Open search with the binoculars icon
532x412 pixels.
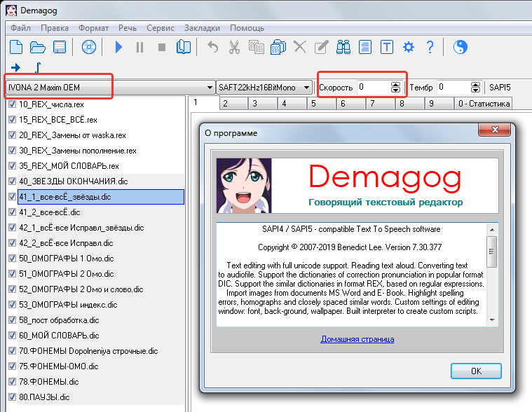343,47
